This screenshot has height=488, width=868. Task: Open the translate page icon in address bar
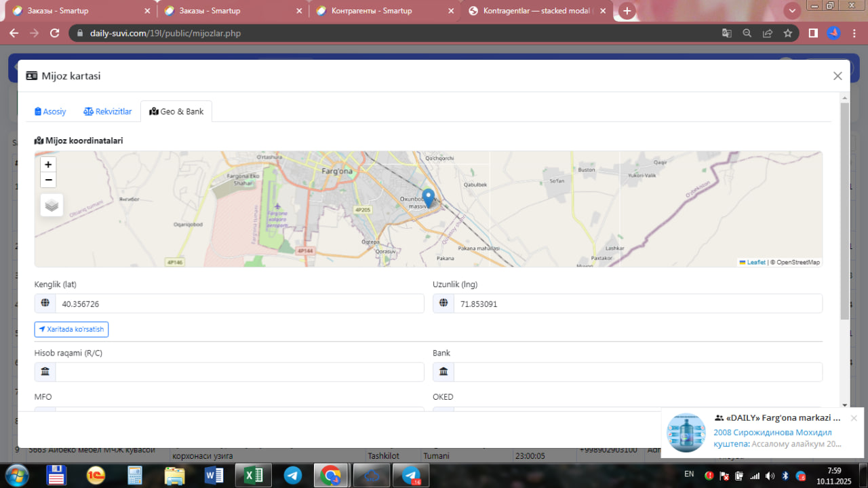coord(726,33)
